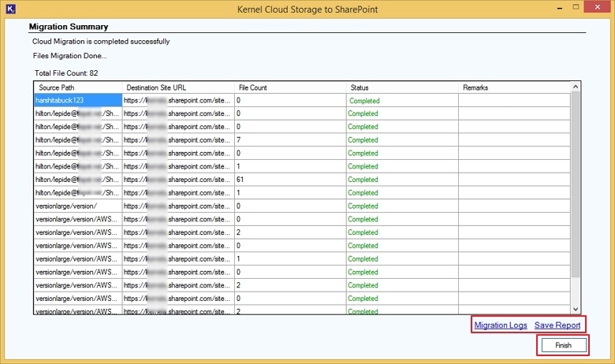Click the File Count column header
The image size is (615, 364).
(x=290, y=87)
